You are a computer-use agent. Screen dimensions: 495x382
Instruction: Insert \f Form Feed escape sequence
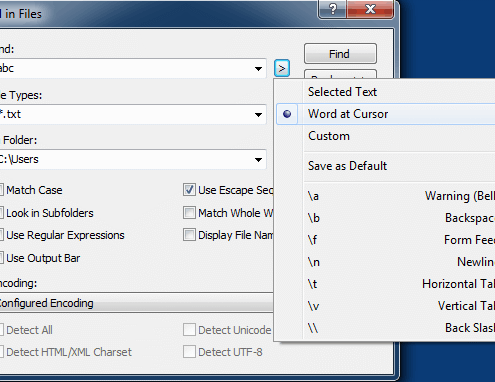pyautogui.click(x=386, y=240)
